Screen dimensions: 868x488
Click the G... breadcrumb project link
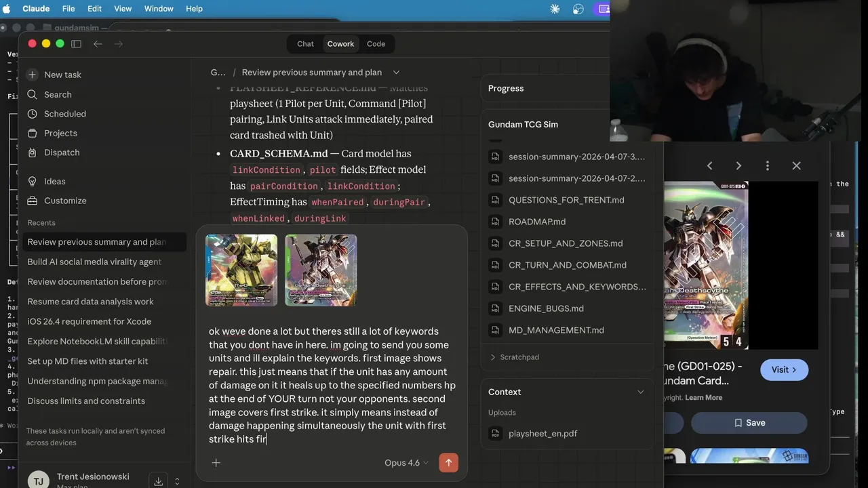[x=218, y=73]
